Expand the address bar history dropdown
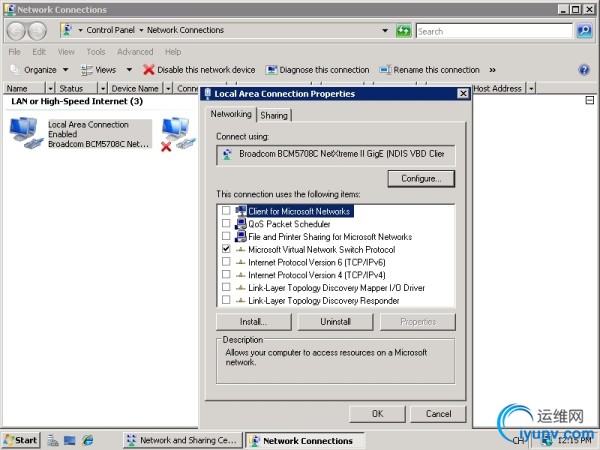600x450 pixels. [x=385, y=31]
